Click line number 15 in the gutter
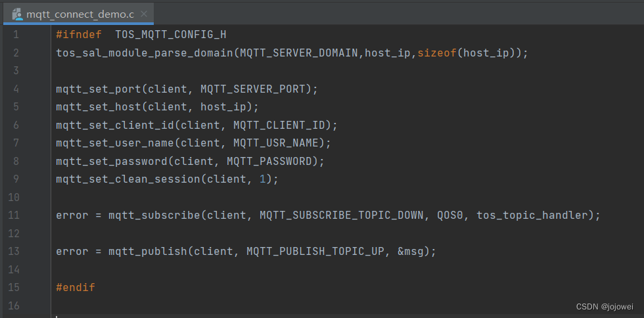 pos(14,287)
